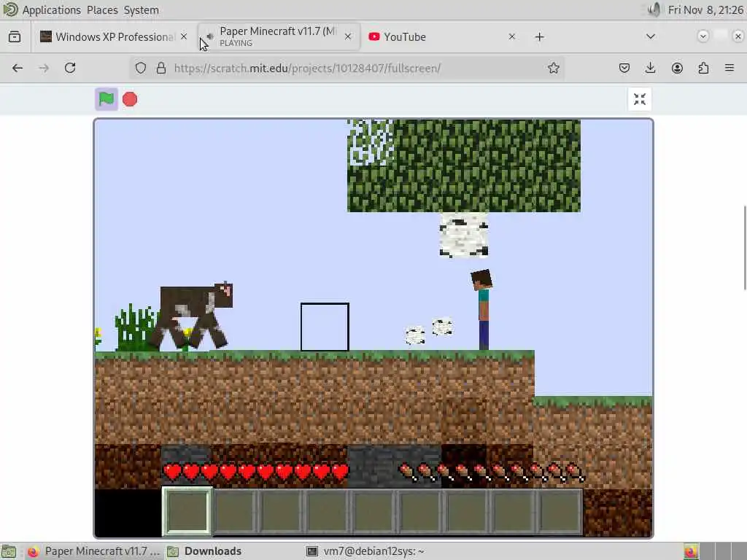Open a new browser tab
This screenshot has height=560, width=747.
tap(539, 36)
